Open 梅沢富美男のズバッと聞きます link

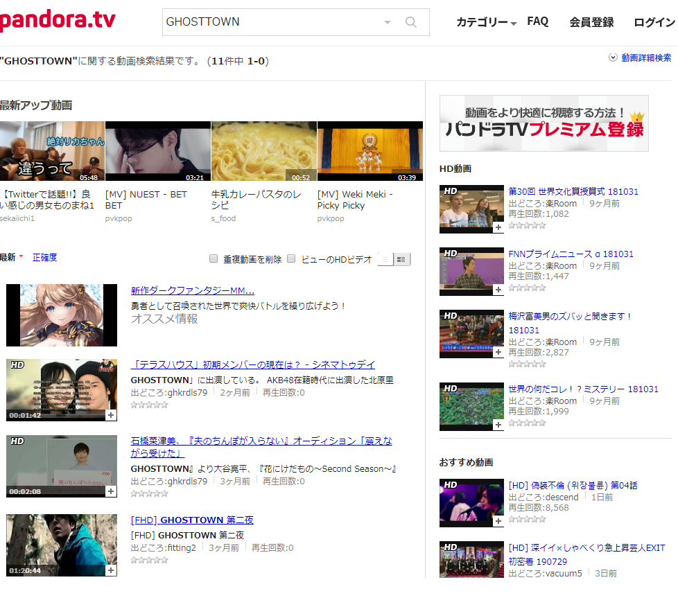pyautogui.click(x=570, y=323)
